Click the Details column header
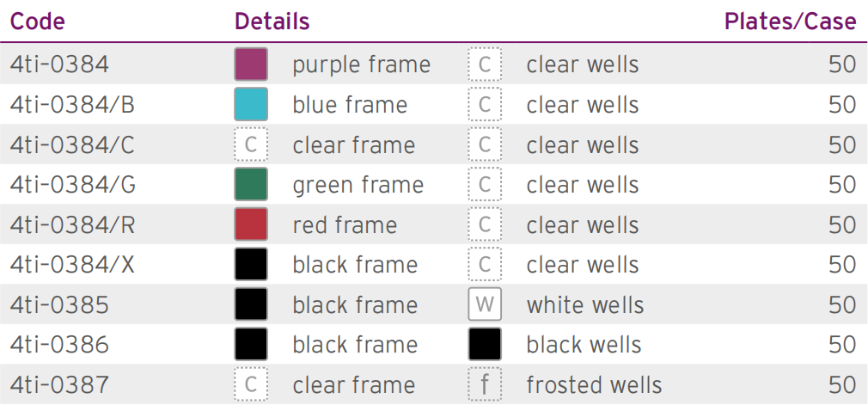Viewport: 868px width, 405px height. [x=272, y=21]
